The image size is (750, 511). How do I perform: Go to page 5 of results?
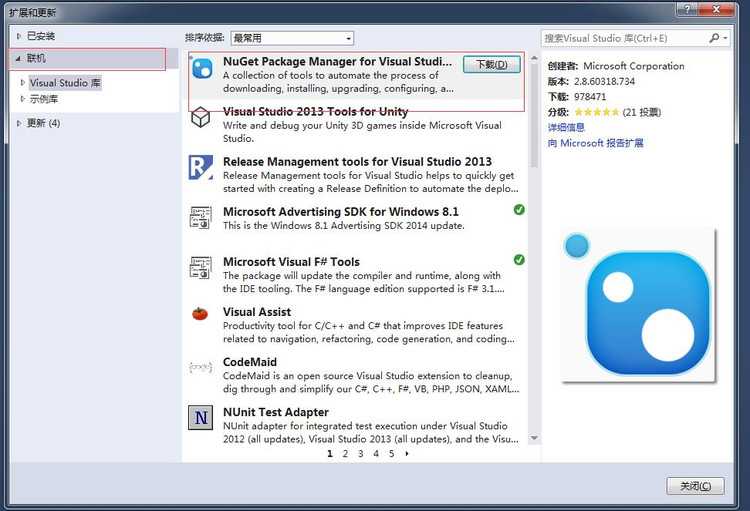pyautogui.click(x=391, y=454)
